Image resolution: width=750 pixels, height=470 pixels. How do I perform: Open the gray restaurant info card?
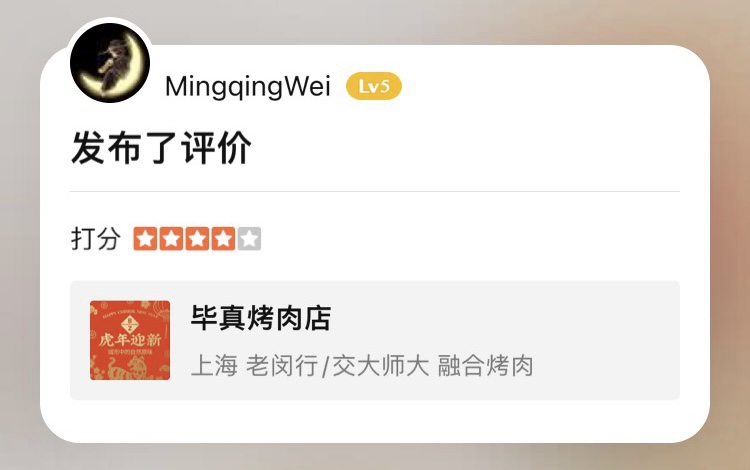(375, 340)
